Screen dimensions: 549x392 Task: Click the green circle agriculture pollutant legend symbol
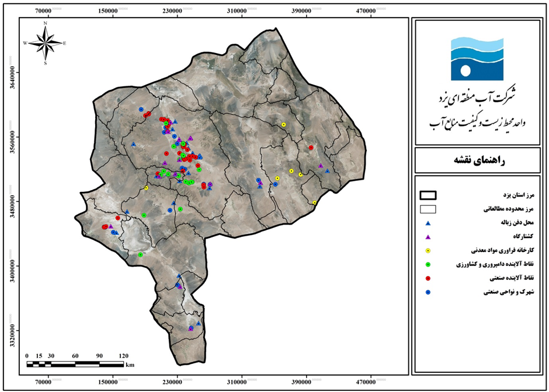428,264
